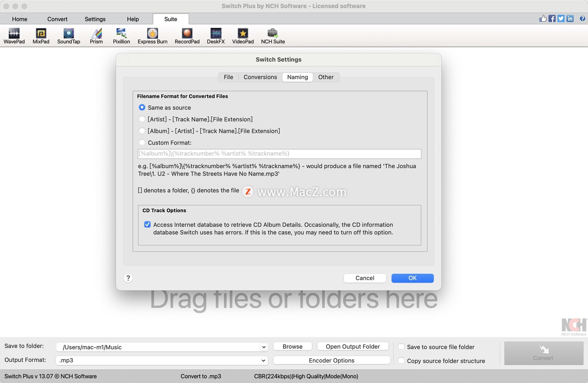Share via the LinkedIn icon
Image resolution: width=588 pixels, height=383 pixels.
[x=570, y=18]
